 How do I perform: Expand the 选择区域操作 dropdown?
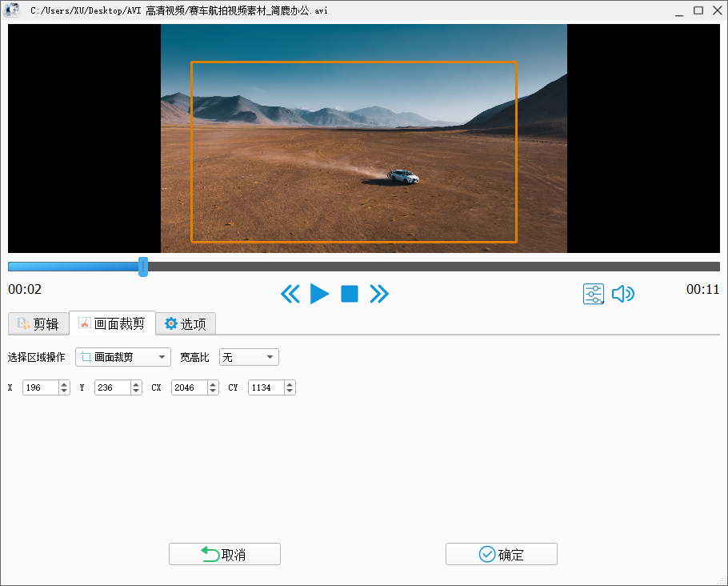(x=123, y=357)
